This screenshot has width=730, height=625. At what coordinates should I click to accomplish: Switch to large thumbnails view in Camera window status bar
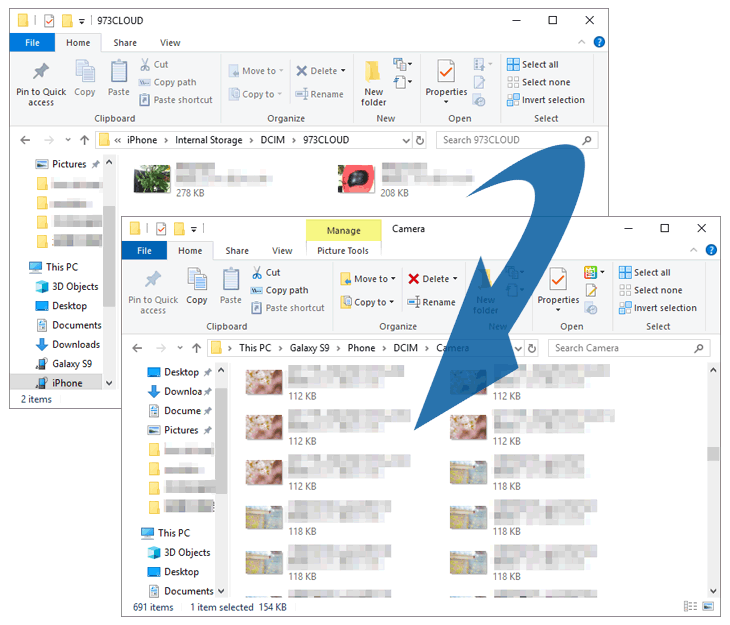pos(708,606)
